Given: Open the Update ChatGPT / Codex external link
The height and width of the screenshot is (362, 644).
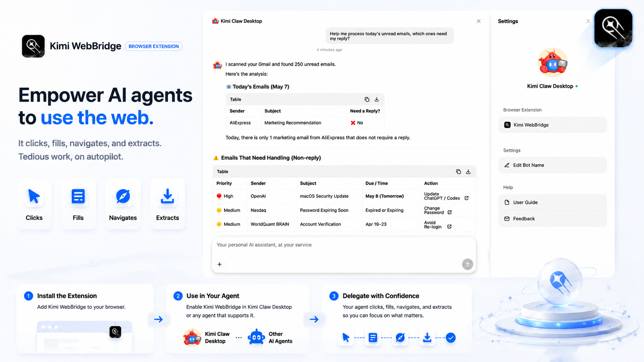Looking at the screenshot, I should [x=466, y=198].
